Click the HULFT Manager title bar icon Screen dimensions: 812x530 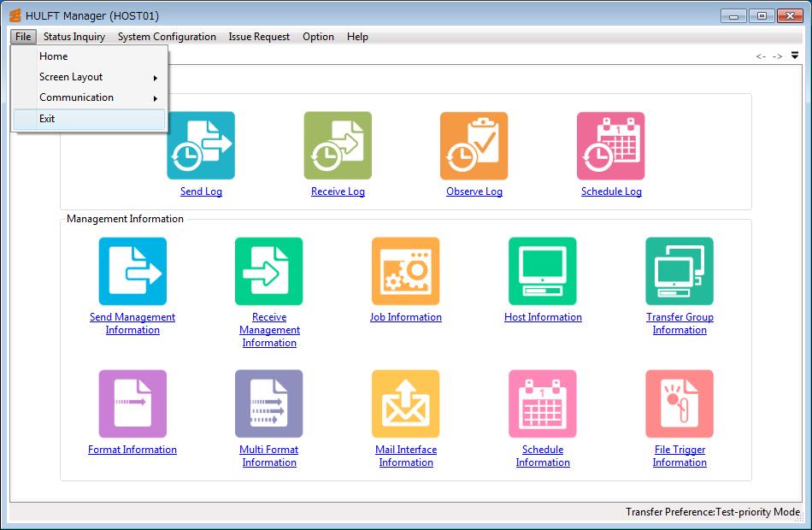(x=15, y=15)
